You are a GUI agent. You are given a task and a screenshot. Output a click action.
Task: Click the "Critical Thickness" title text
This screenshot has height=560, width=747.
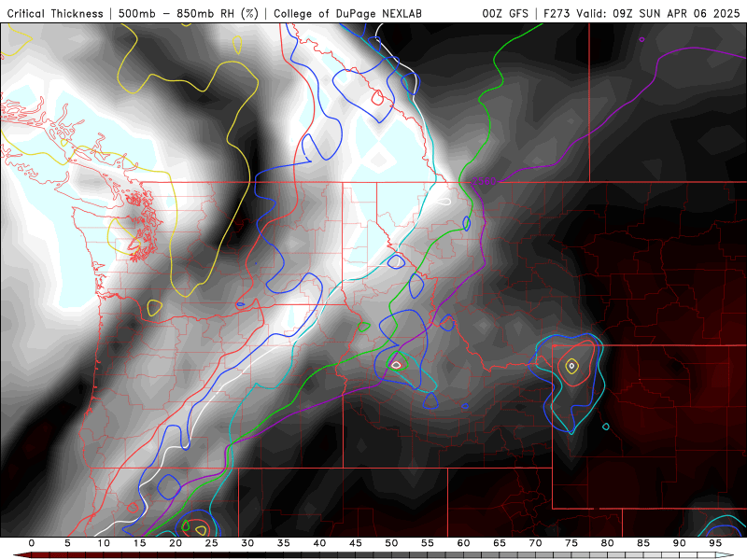coord(55,14)
